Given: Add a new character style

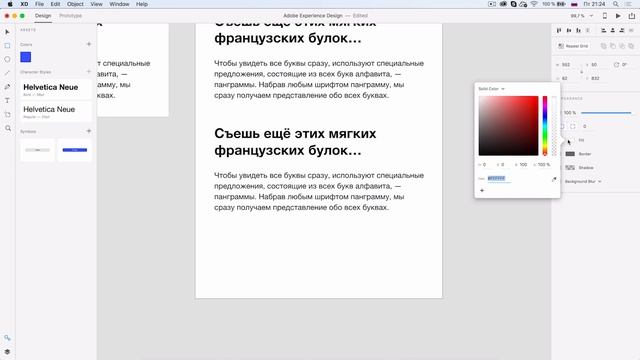Looking at the screenshot, I should click(x=89, y=71).
